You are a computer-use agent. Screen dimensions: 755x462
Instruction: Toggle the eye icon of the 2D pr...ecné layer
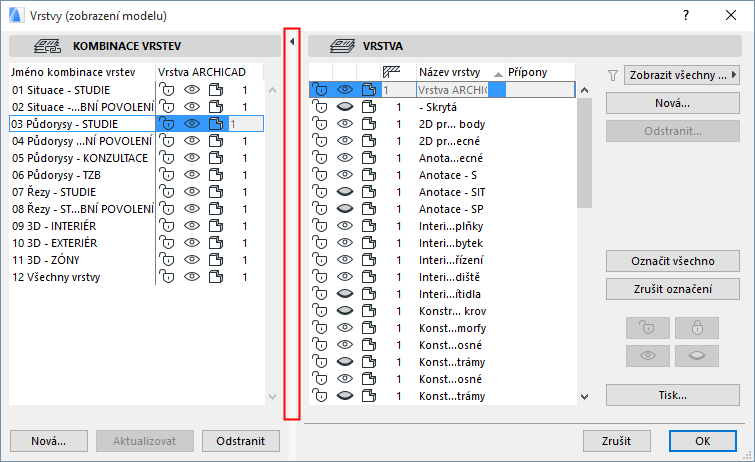point(345,141)
